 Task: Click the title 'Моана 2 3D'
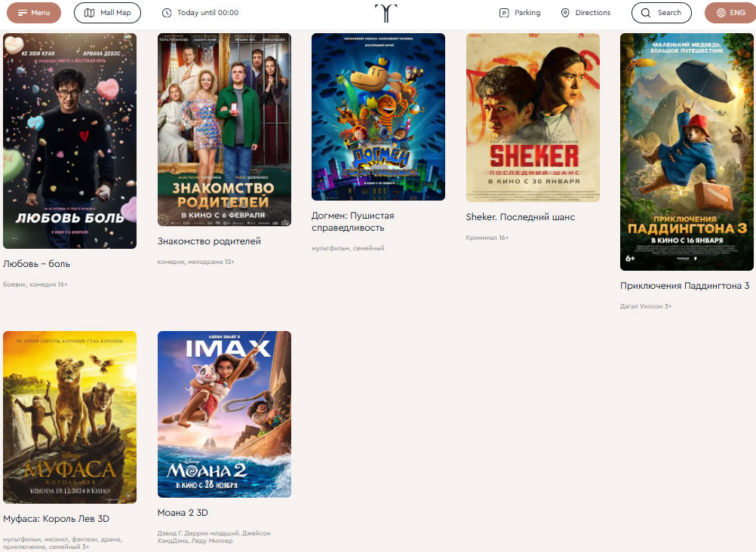(183, 513)
